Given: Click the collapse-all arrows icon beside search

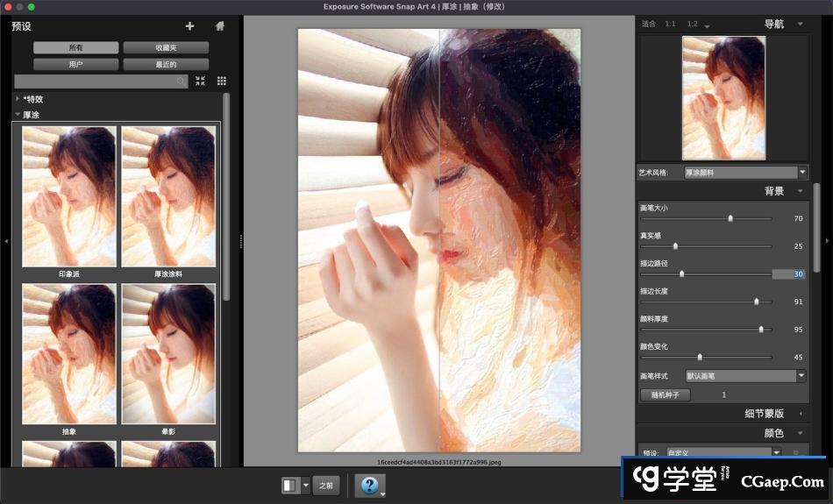Looking at the screenshot, I should 201,81.
